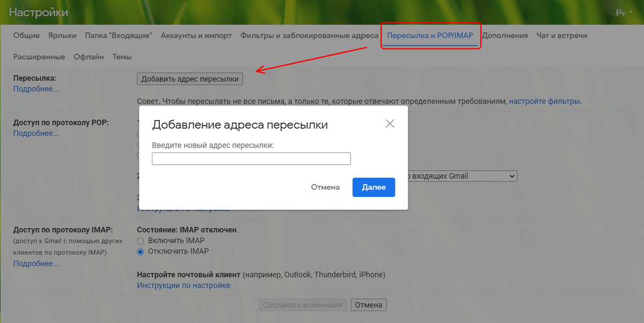The width and height of the screenshot is (644, 323).
Task: Click Добавить адрес пересылки button
Action: click(190, 79)
